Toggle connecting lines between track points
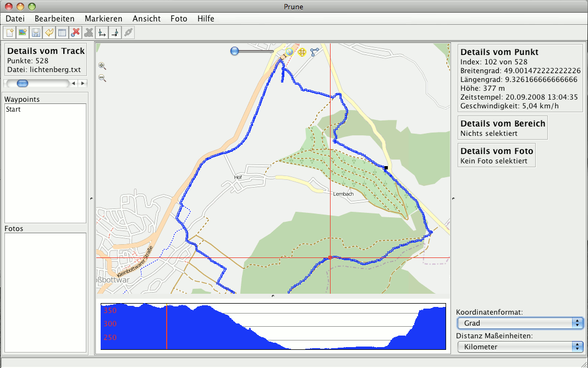 pos(315,52)
